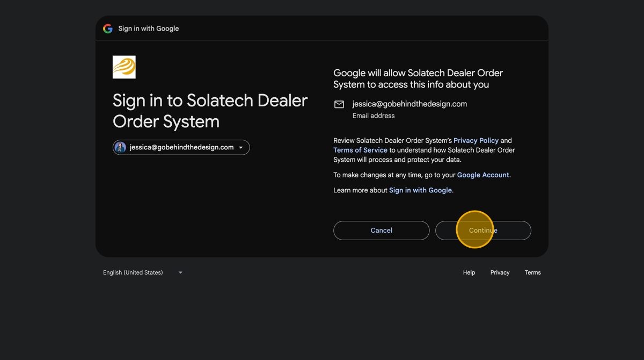Expand the English (United States) language selector

[x=143, y=272]
